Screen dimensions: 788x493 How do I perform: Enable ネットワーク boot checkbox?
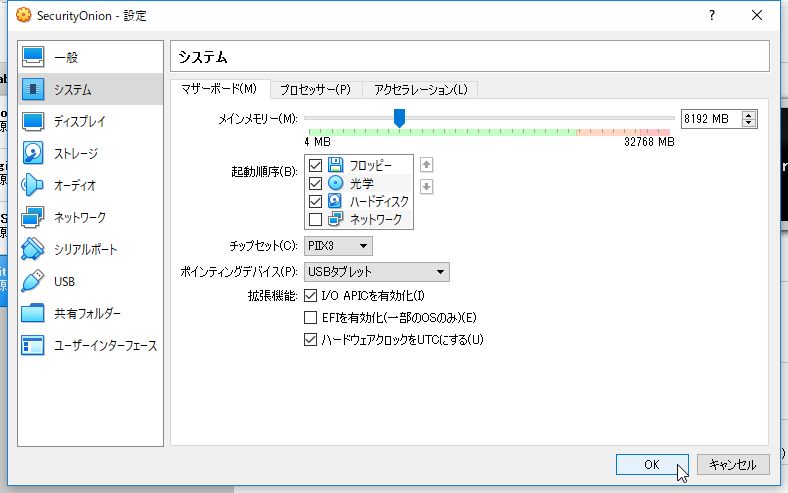(315, 219)
